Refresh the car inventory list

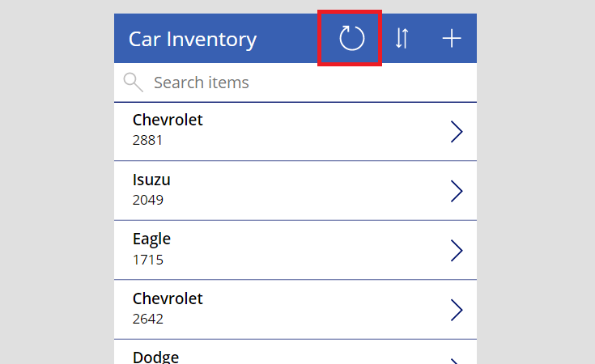pyautogui.click(x=352, y=38)
